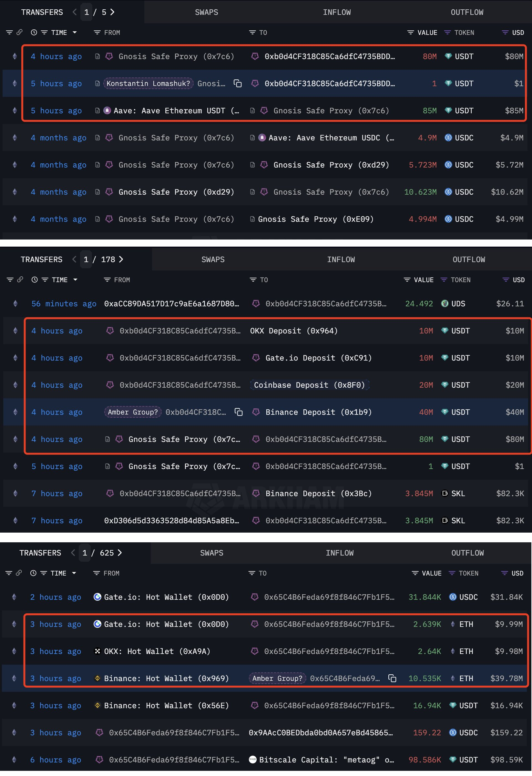This screenshot has height=776, width=532.
Task: Click the link icon in the 5-page transfers header
Action: pyautogui.click(x=19, y=32)
